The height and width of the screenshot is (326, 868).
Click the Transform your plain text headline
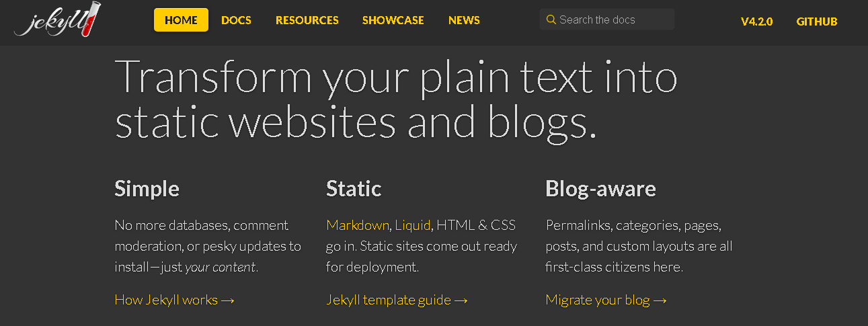(396, 99)
